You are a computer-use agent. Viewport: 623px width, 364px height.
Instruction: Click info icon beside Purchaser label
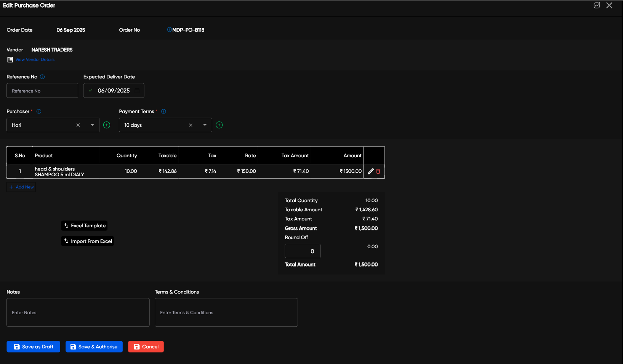39,112
